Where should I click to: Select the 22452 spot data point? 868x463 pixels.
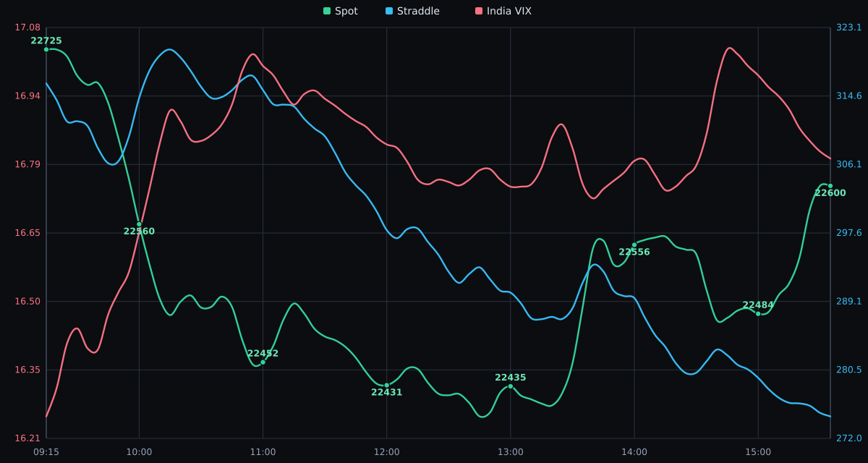(263, 362)
